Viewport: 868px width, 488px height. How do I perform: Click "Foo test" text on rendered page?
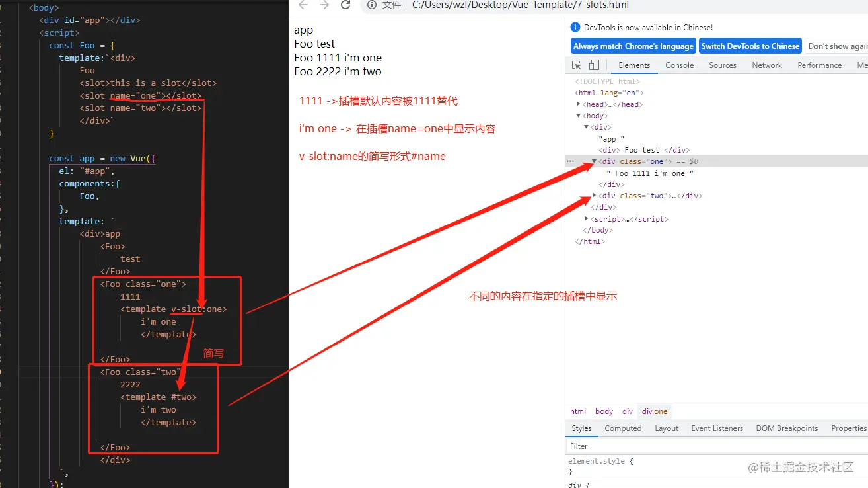point(314,44)
